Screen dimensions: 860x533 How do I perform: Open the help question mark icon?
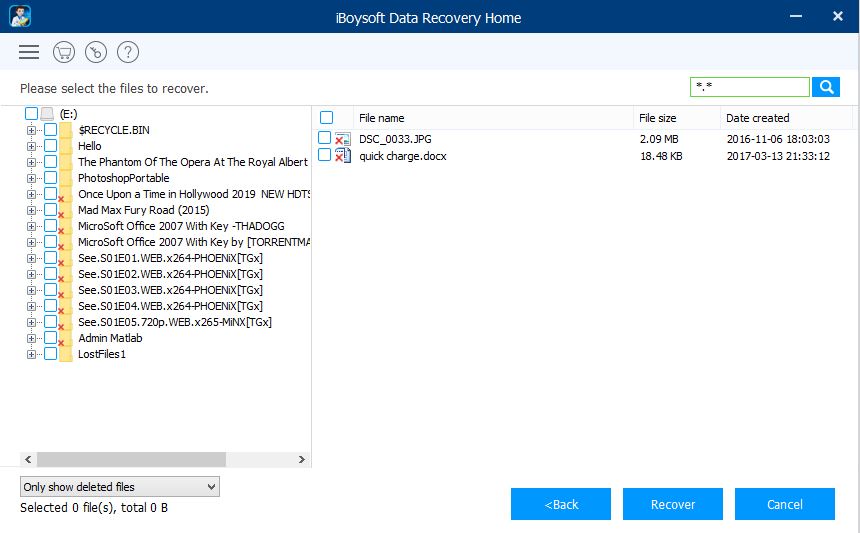pyautogui.click(x=128, y=52)
